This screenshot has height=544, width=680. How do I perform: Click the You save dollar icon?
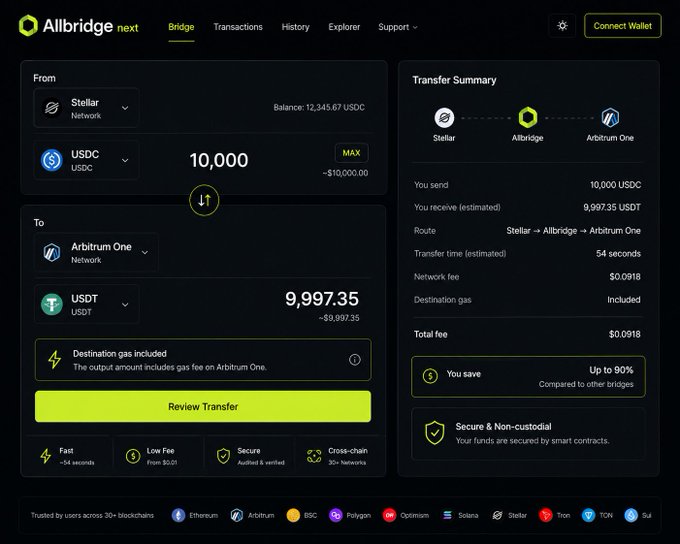click(430, 376)
